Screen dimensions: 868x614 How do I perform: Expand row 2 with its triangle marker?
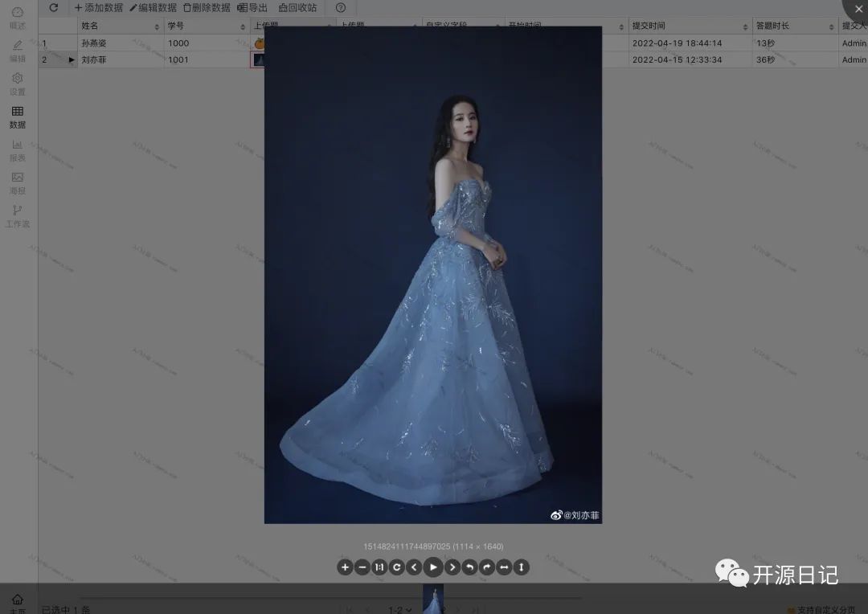(72, 59)
